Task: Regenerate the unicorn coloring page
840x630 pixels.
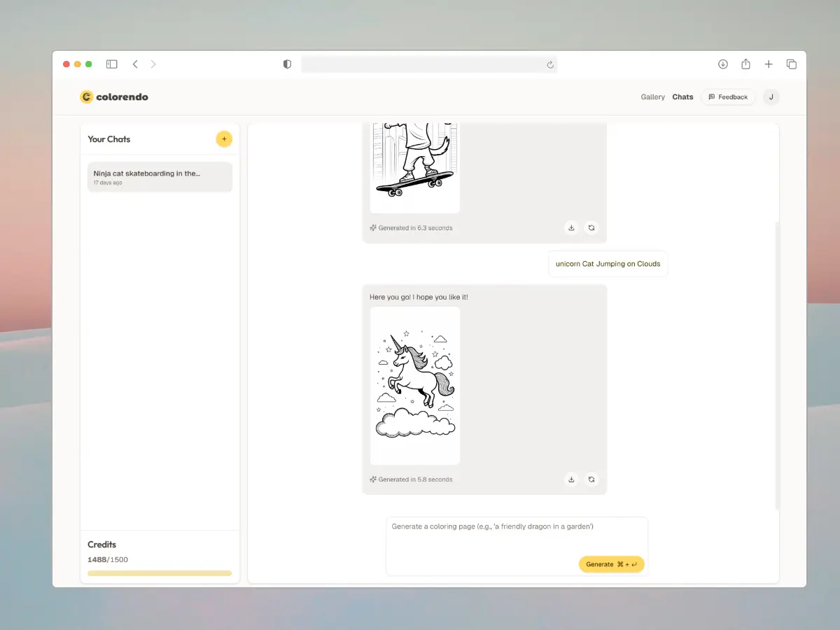Action: [591, 479]
